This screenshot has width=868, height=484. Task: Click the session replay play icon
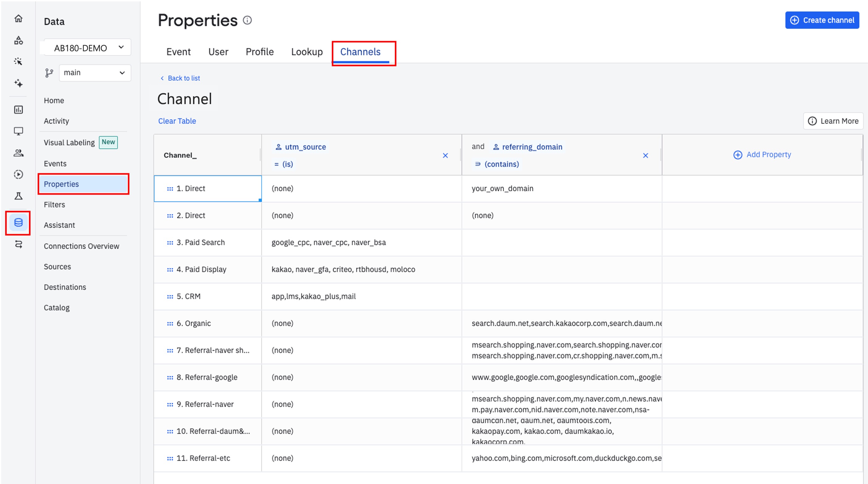19,175
